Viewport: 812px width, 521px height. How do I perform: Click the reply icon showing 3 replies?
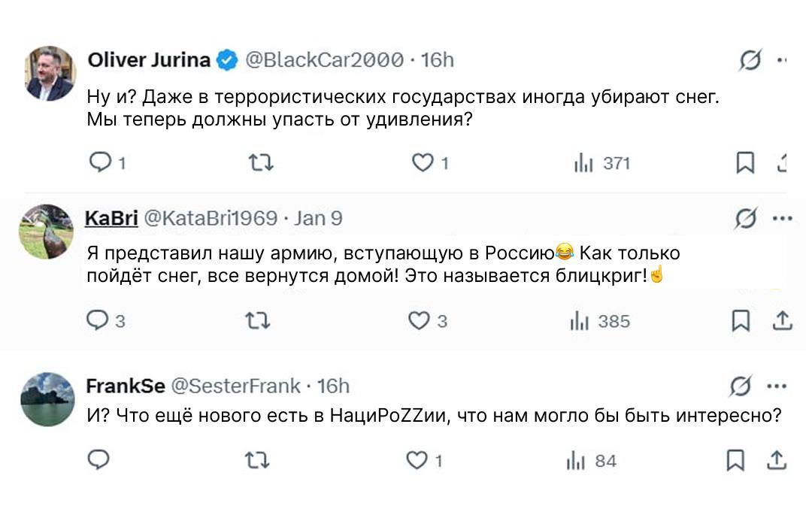[100, 320]
